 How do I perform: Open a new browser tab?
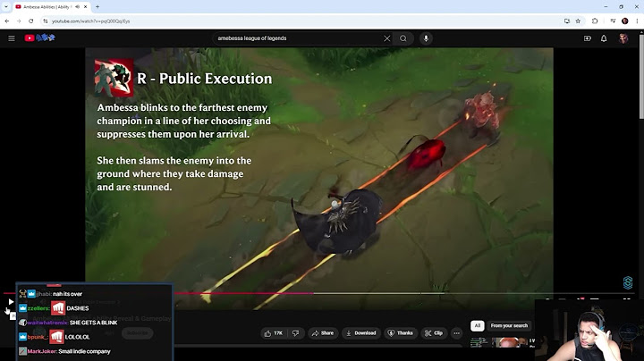point(97,6)
